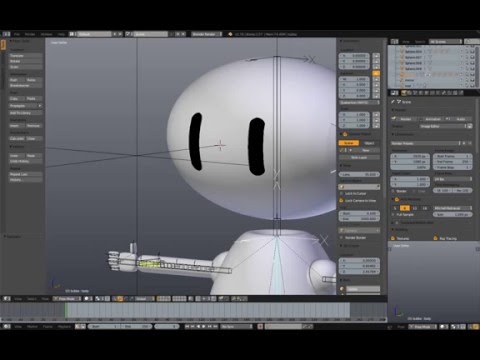Image resolution: width=480 pixels, height=360 pixels.
Task: Toggle selectability of Sphere.018 in outliner
Action: [467, 63]
